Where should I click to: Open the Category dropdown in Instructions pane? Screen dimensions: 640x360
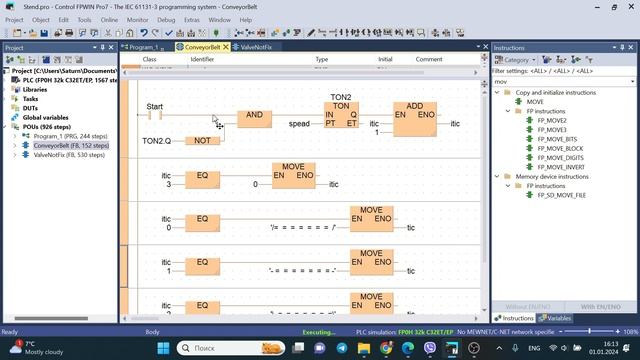(x=515, y=60)
